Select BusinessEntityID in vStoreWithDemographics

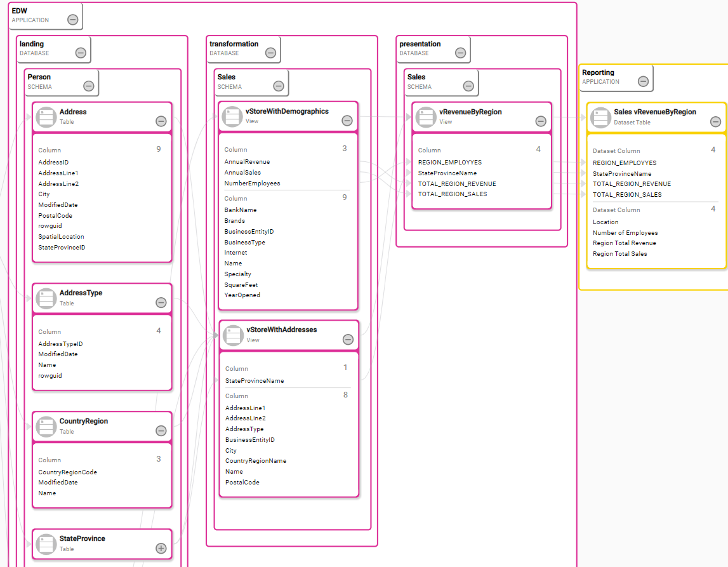pyautogui.click(x=249, y=231)
